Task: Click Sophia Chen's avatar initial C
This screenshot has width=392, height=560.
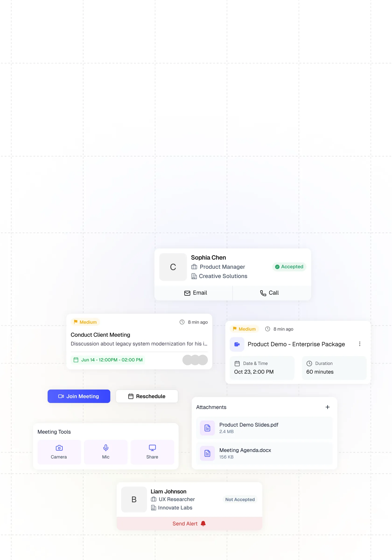Action: pos(173,267)
